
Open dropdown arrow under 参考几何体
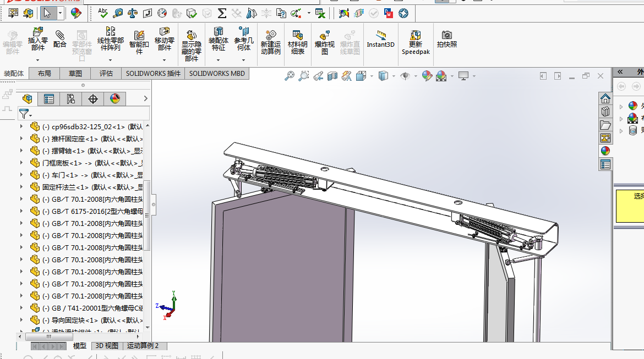(x=243, y=60)
